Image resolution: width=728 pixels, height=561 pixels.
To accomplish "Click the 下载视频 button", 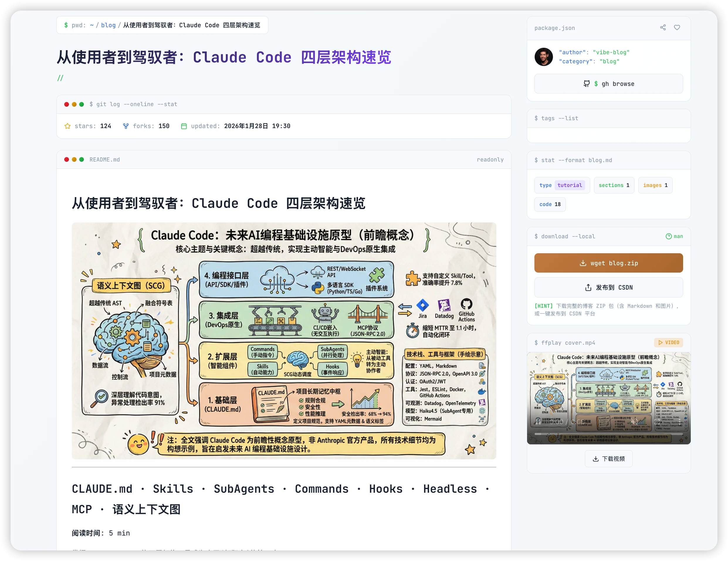I will pyautogui.click(x=608, y=459).
